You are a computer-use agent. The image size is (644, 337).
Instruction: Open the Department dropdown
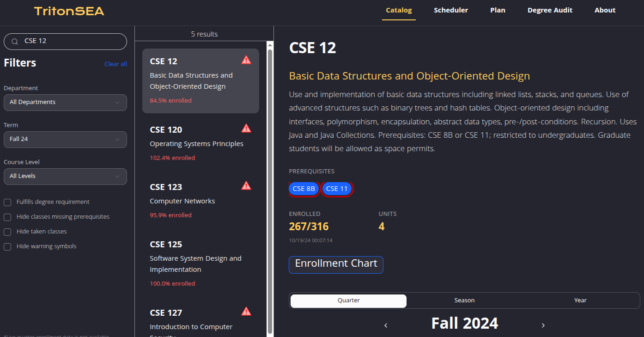coord(65,103)
